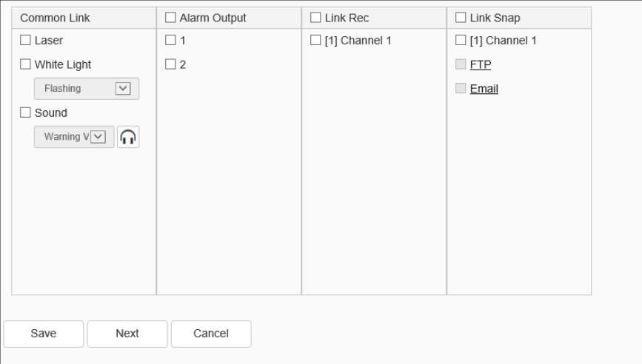
Task: Click the Save button
Action: point(44,334)
